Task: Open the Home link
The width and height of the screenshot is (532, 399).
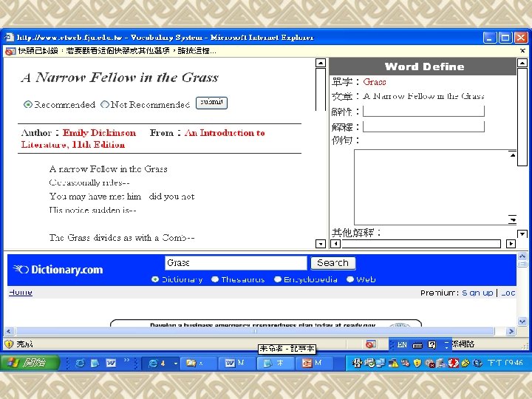Action: (x=21, y=292)
